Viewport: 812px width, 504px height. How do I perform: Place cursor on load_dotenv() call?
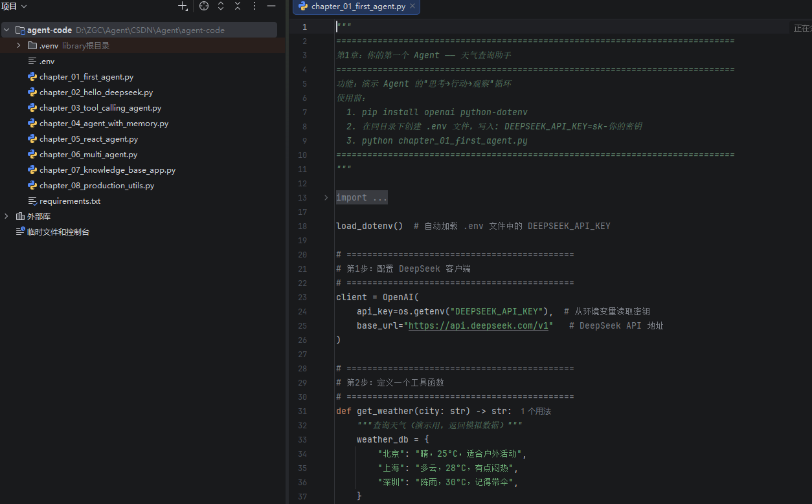[x=369, y=226]
